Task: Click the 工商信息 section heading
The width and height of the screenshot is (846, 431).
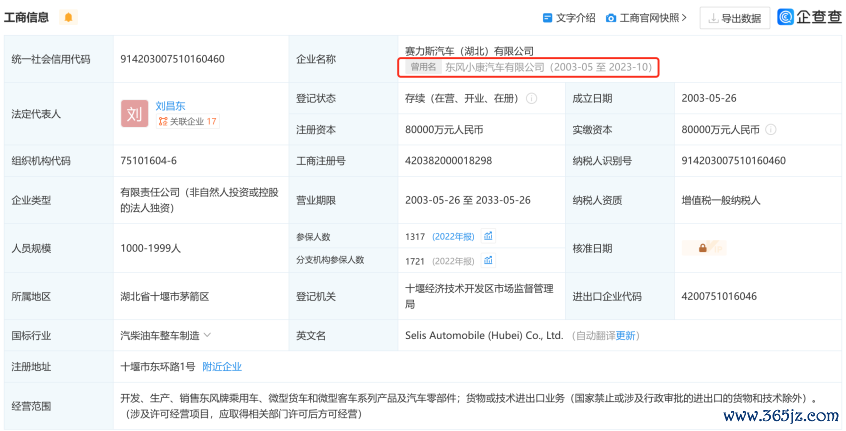Action: [26, 18]
